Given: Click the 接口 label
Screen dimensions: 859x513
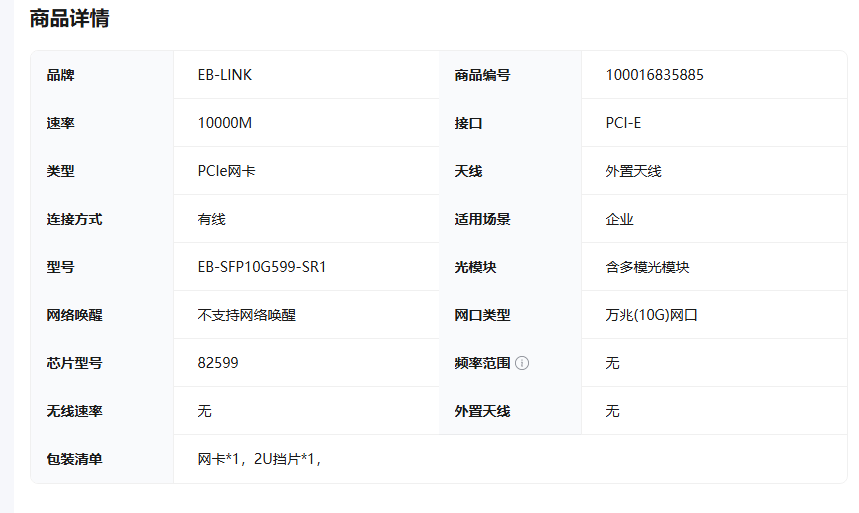Looking at the screenshot, I should tap(468, 123).
